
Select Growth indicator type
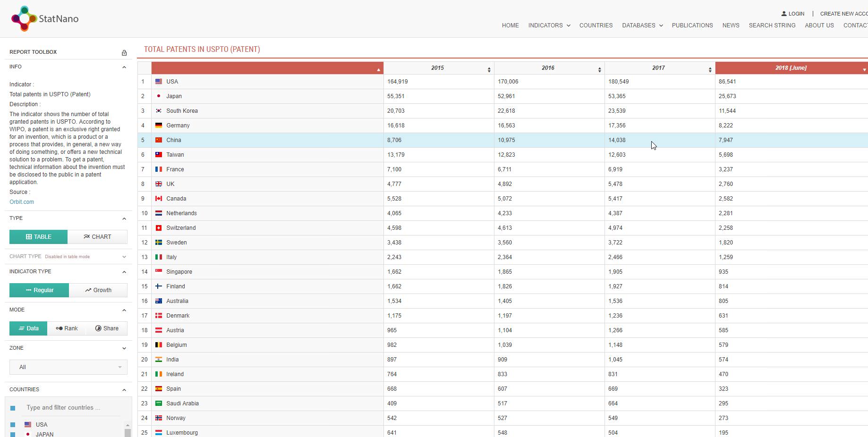click(x=98, y=290)
